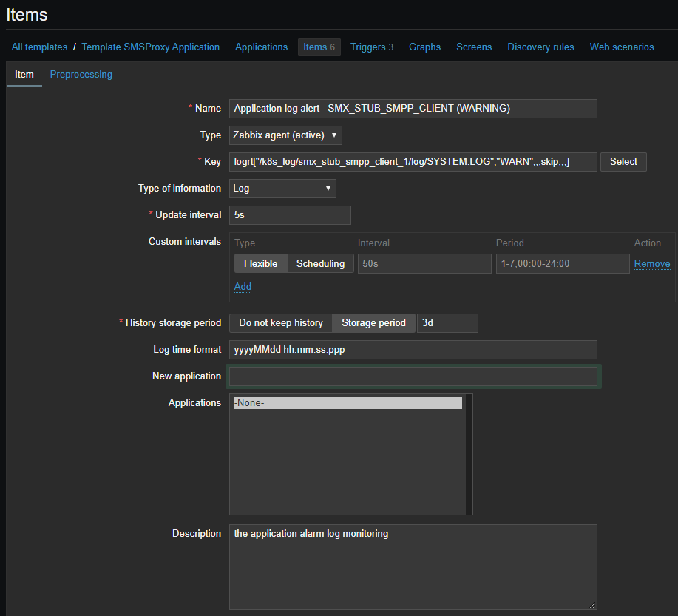This screenshot has width=678, height=616.
Task: Select the Storage period option
Action: (373, 323)
